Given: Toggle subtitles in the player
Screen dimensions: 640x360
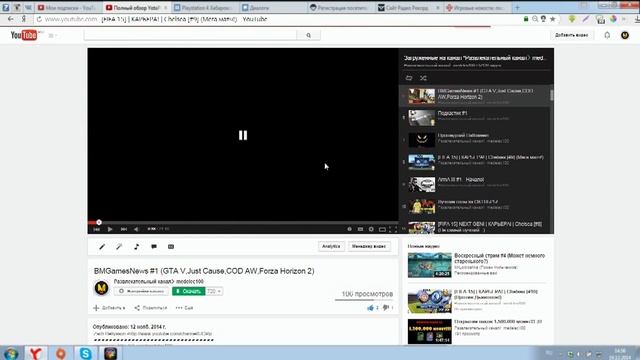Looking at the screenshot, I should point(360,229).
